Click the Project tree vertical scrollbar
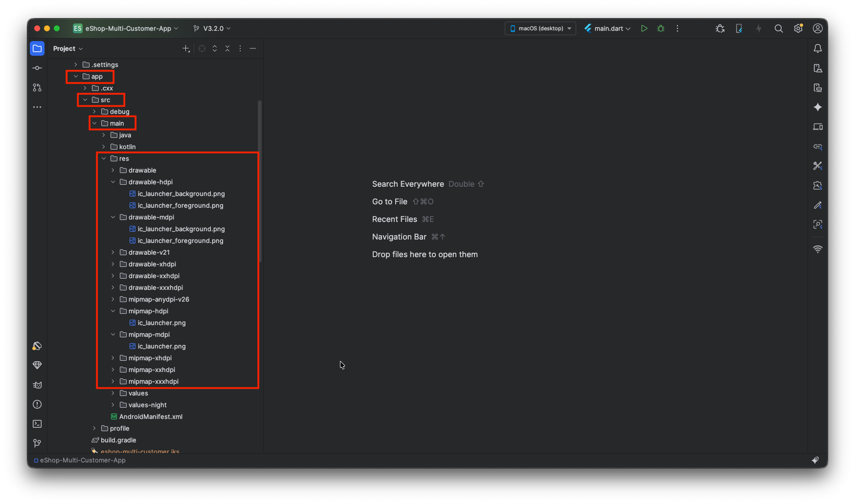 [x=259, y=181]
